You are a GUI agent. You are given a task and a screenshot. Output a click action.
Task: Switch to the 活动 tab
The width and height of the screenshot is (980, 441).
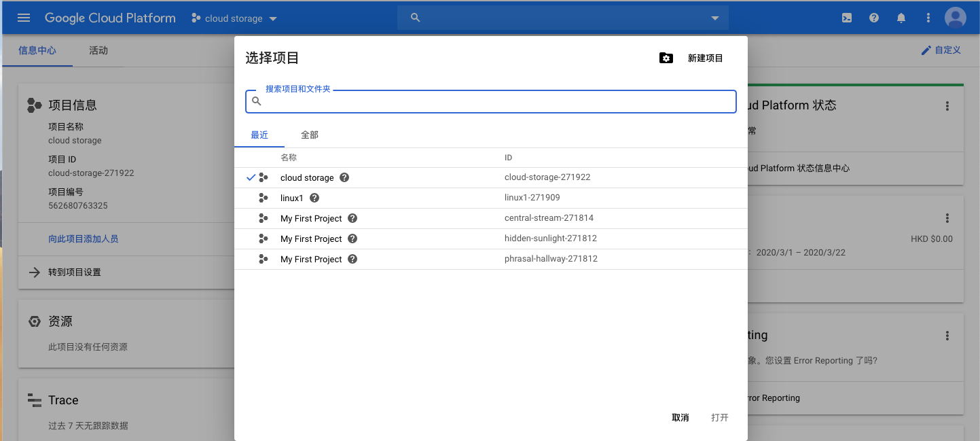pyautogui.click(x=98, y=50)
